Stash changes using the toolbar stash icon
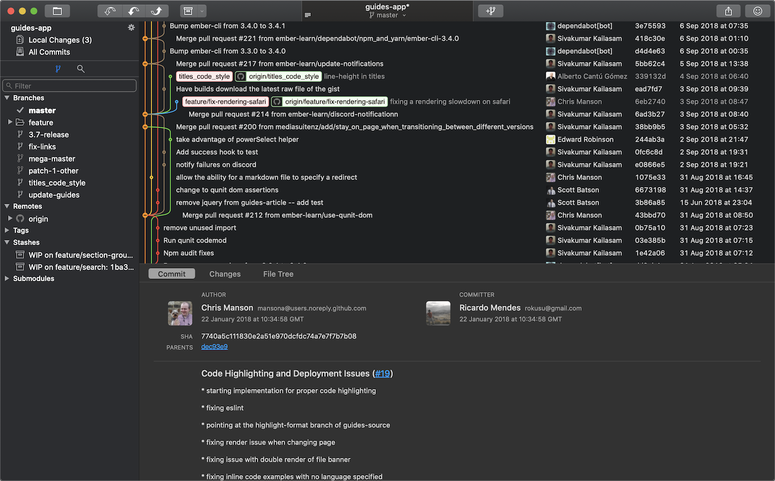This screenshot has height=481, width=775. point(188,11)
